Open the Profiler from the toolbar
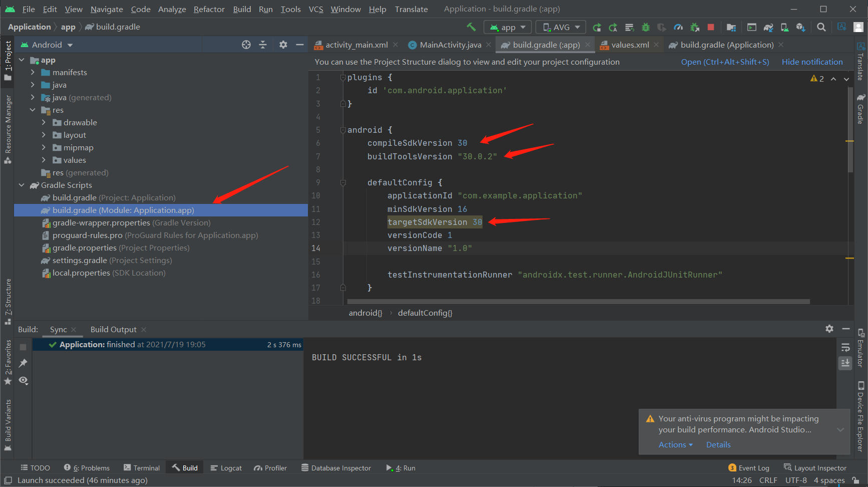This screenshot has height=487, width=868. (x=677, y=27)
